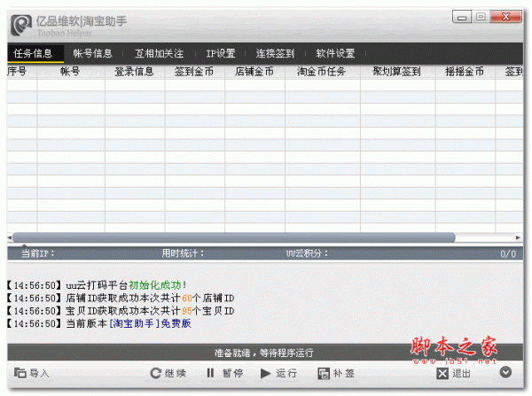Maximize the Taobao Helper window
This screenshot has height=396, width=532.
point(481,17)
